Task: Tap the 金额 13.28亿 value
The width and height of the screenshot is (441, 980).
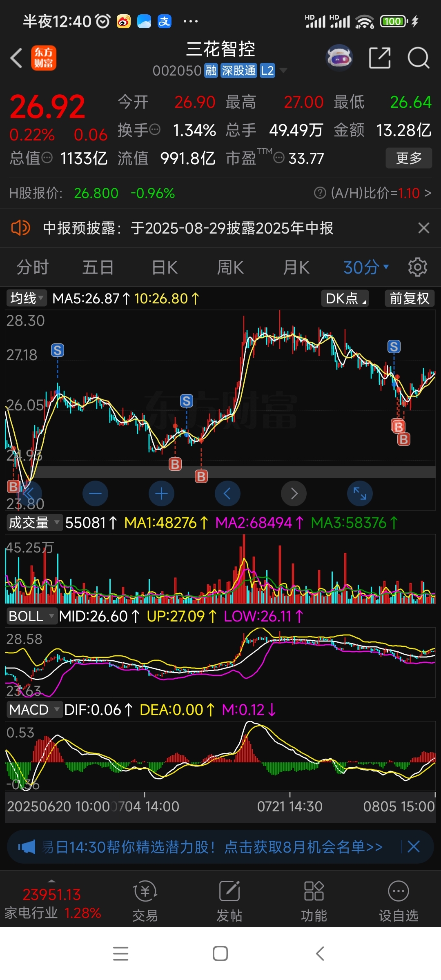Action: pos(403,130)
